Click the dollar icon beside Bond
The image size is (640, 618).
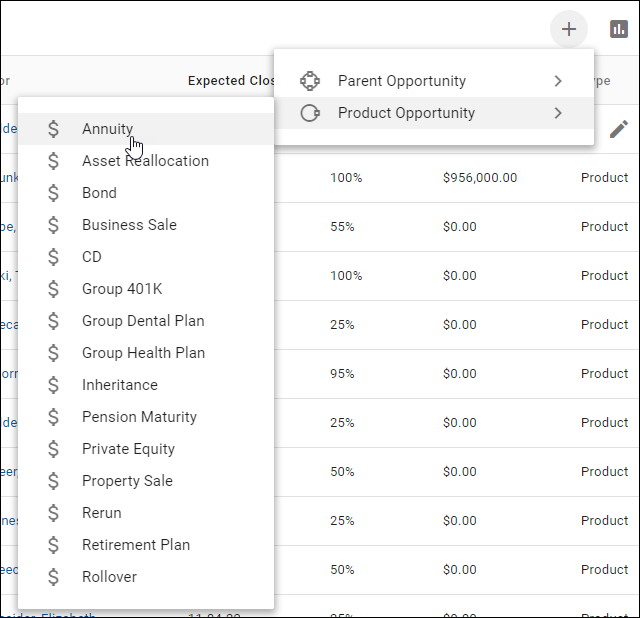click(x=54, y=193)
